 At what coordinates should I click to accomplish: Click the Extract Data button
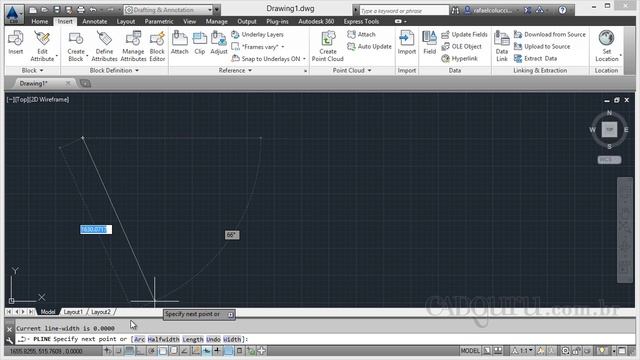coord(536,58)
